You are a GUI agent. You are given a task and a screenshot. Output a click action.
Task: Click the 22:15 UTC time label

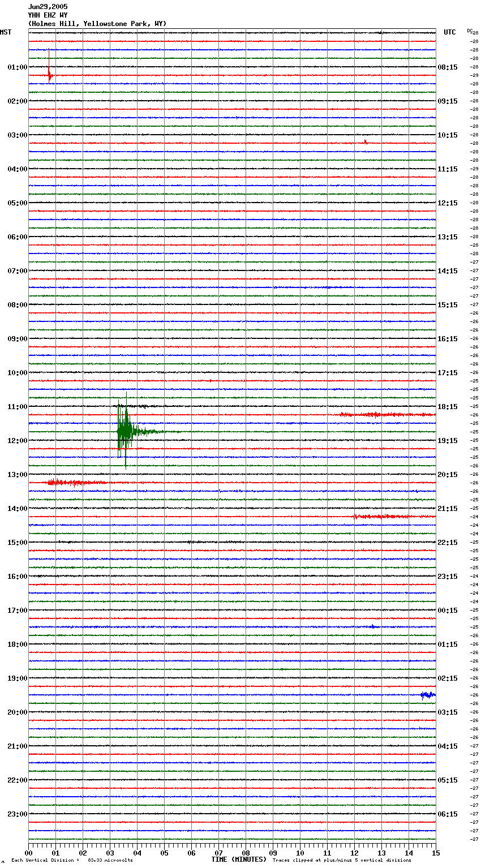[x=448, y=543]
